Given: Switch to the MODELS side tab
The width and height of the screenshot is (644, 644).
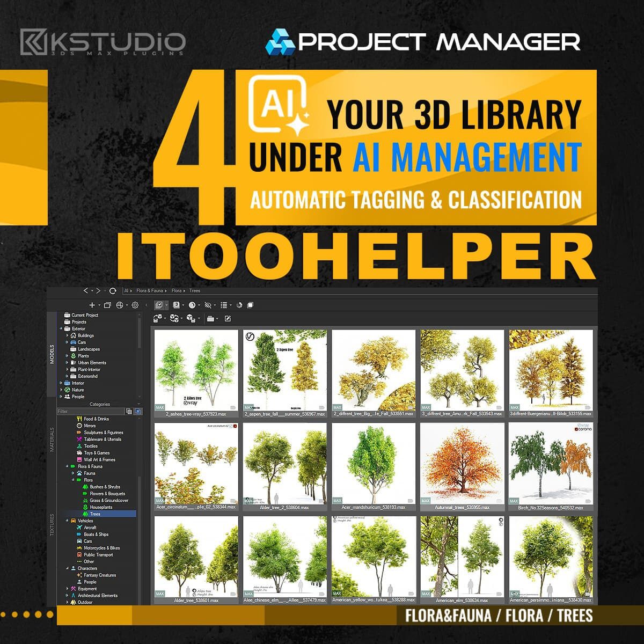Looking at the screenshot, I should point(52,355).
